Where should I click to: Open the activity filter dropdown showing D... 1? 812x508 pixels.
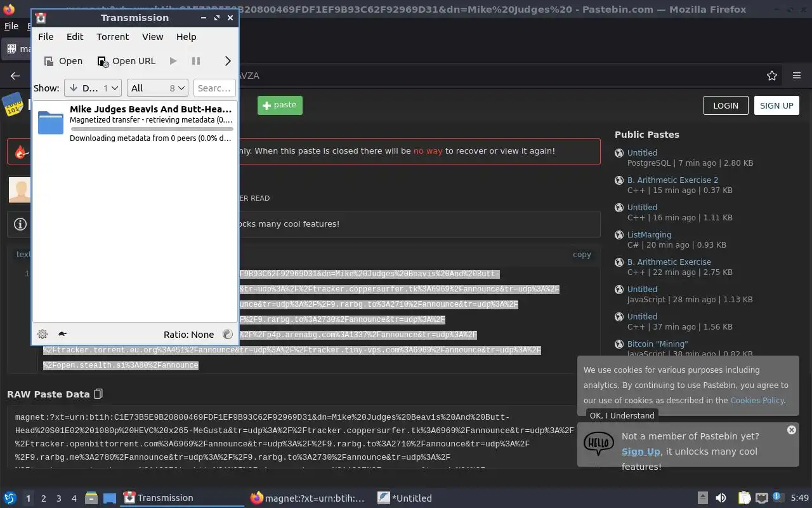pyautogui.click(x=93, y=88)
